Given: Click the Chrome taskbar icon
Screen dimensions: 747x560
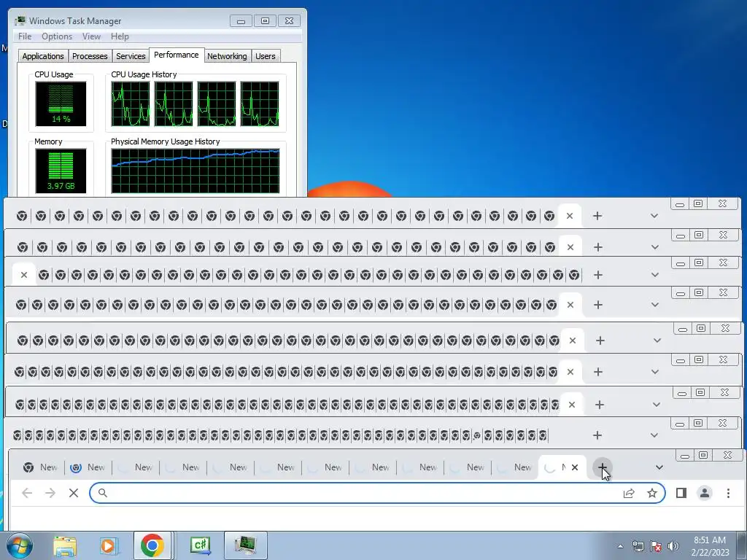Looking at the screenshot, I should [x=152, y=545].
